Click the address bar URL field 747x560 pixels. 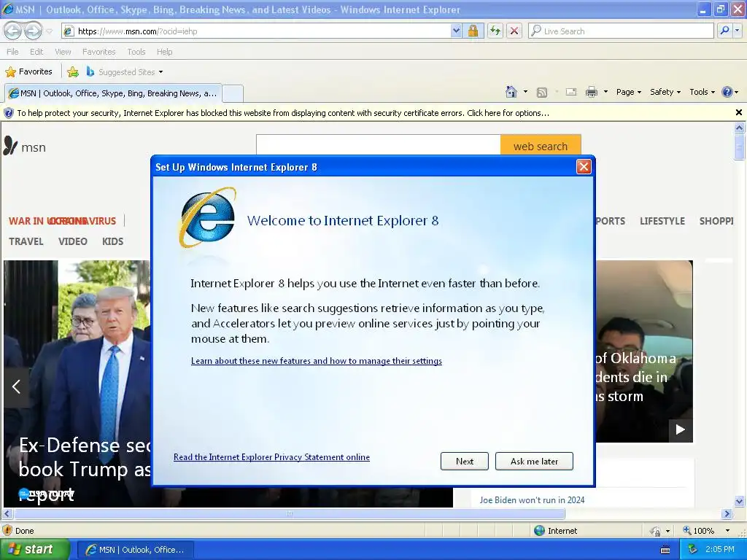coord(258,31)
